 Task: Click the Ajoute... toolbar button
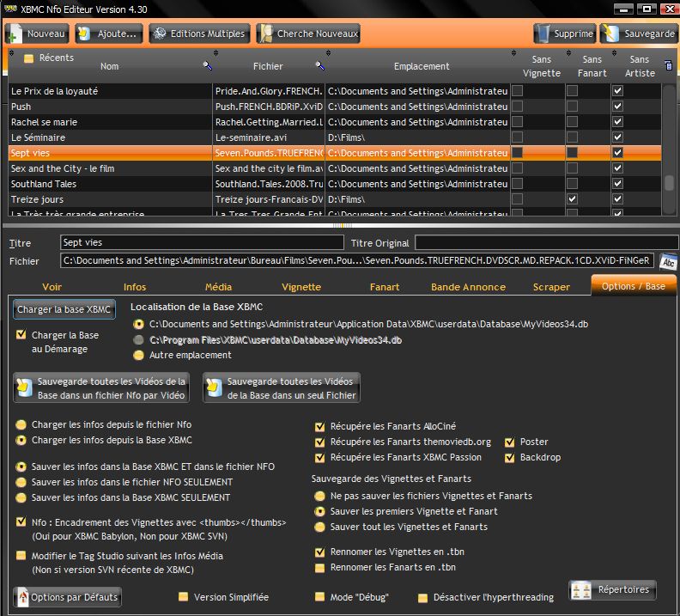coord(109,34)
